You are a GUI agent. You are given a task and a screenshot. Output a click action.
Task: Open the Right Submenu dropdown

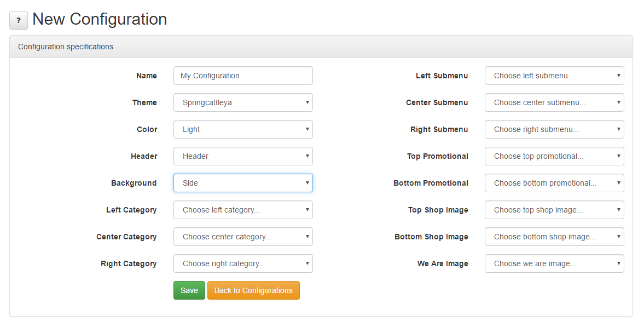point(554,129)
